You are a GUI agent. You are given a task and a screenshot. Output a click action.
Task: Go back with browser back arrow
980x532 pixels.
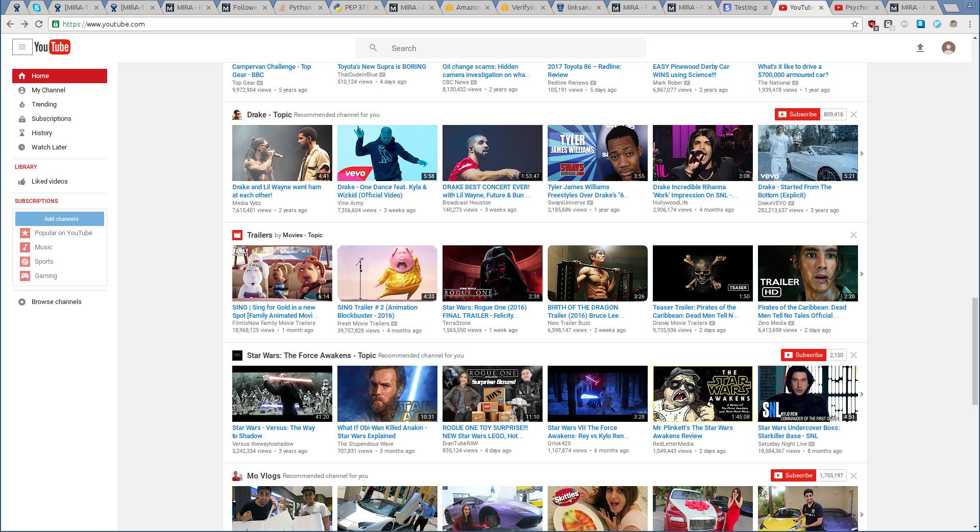click(x=10, y=24)
